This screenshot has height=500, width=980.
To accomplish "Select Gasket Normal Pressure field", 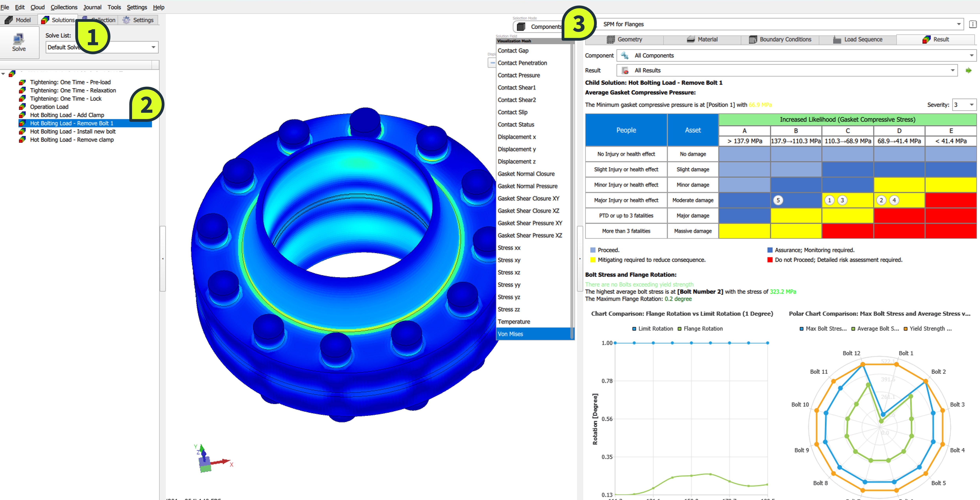I will [527, 186].
